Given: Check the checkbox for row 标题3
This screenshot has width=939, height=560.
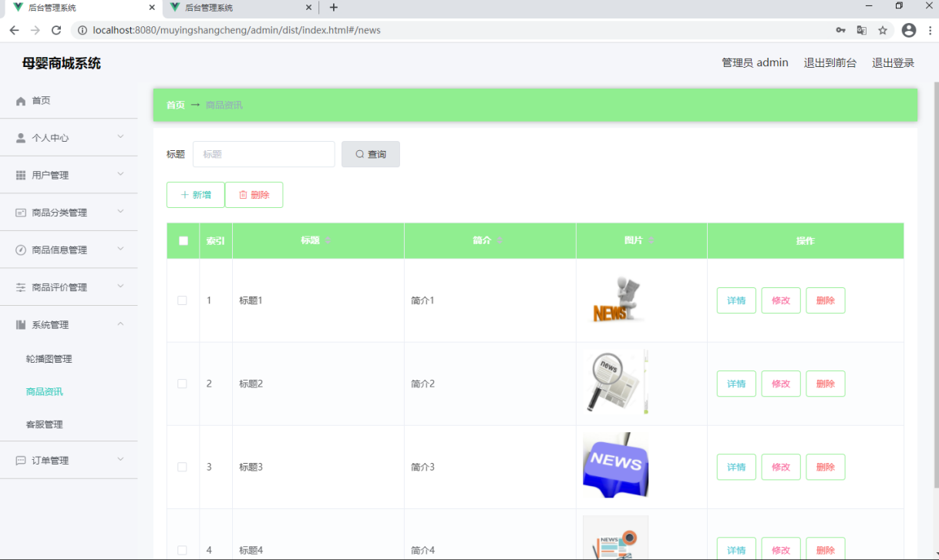Looking at the screenshot, I should 183,467.
